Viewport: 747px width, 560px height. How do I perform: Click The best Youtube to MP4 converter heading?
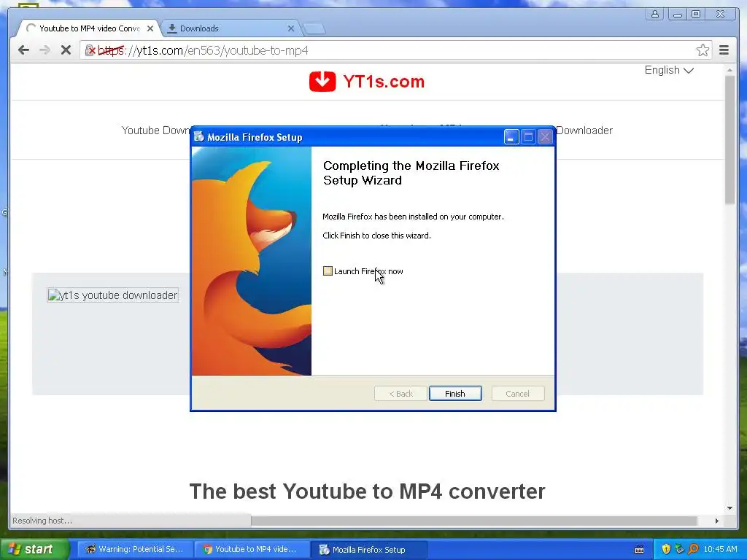[x=367, y=491]
